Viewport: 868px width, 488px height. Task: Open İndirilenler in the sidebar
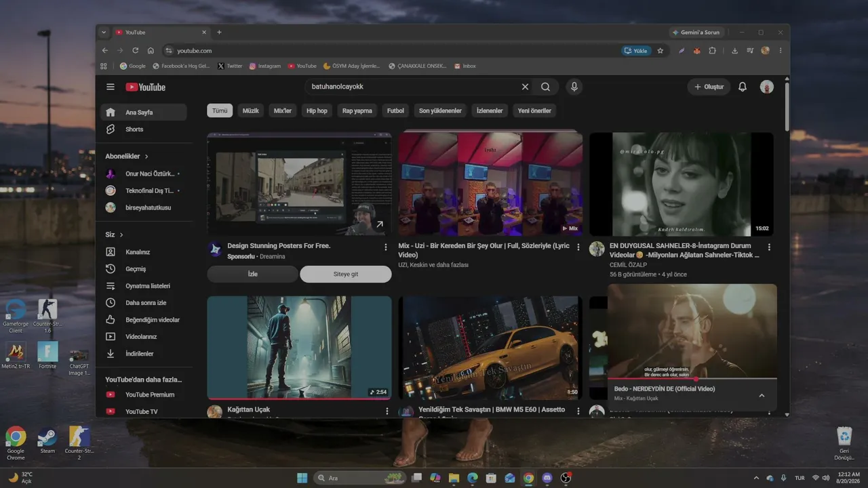tap(144, 354)
